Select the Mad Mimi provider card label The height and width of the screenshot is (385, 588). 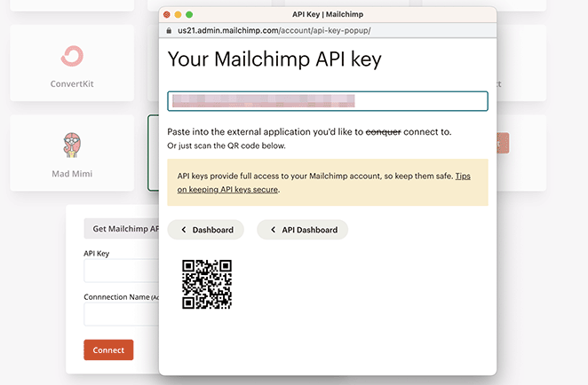72,174
